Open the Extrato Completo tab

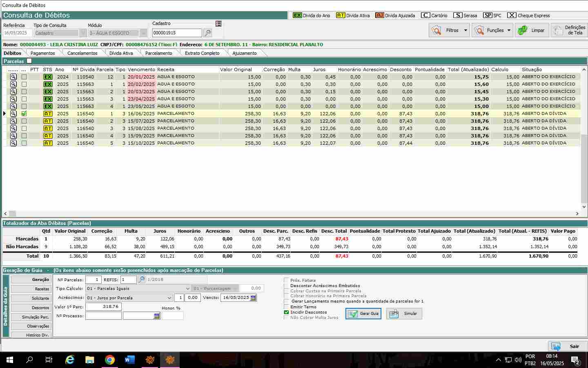pos(202,53)
